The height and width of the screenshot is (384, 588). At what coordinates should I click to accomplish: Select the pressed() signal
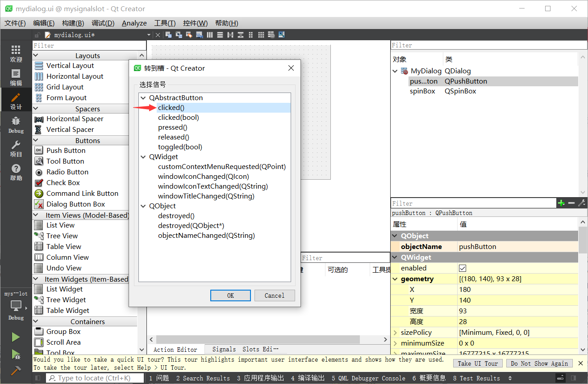click(x=173, y=127)
